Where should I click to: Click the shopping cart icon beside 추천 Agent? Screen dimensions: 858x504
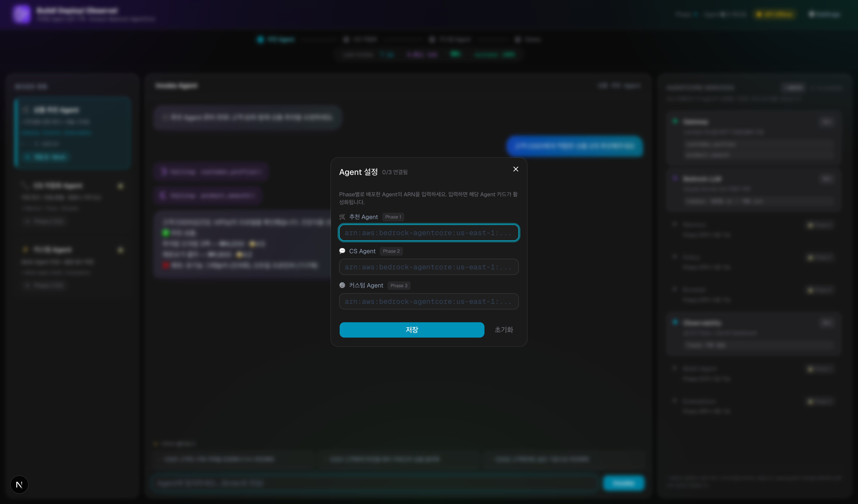click(342, 217)
